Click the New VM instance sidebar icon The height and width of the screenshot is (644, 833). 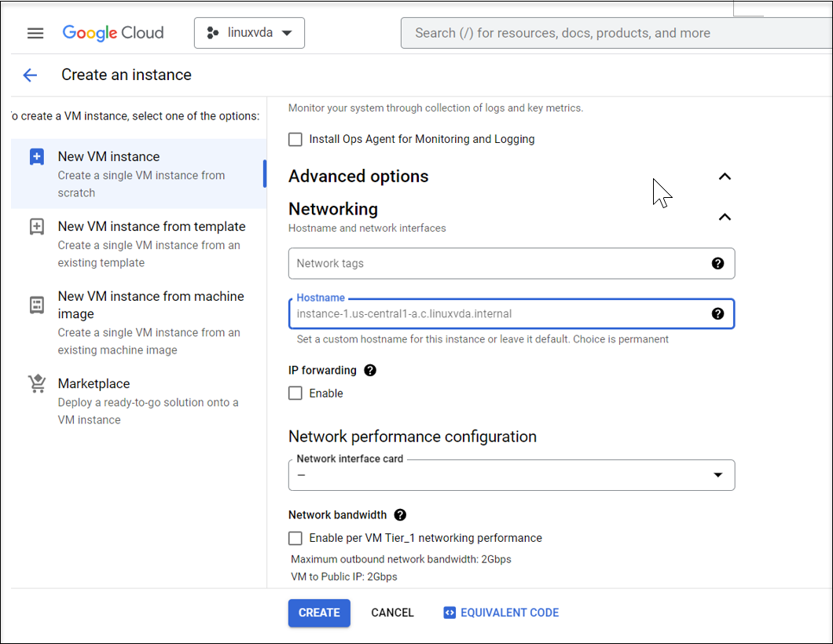point(36,156)
